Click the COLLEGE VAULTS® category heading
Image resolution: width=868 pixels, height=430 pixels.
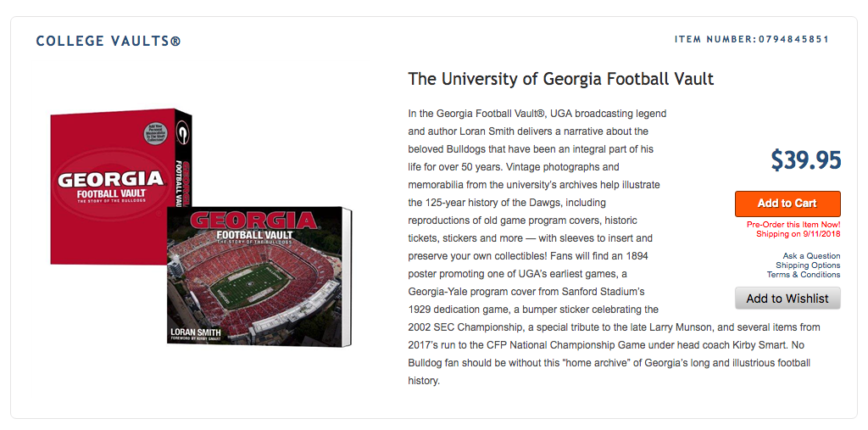point(108,41)
